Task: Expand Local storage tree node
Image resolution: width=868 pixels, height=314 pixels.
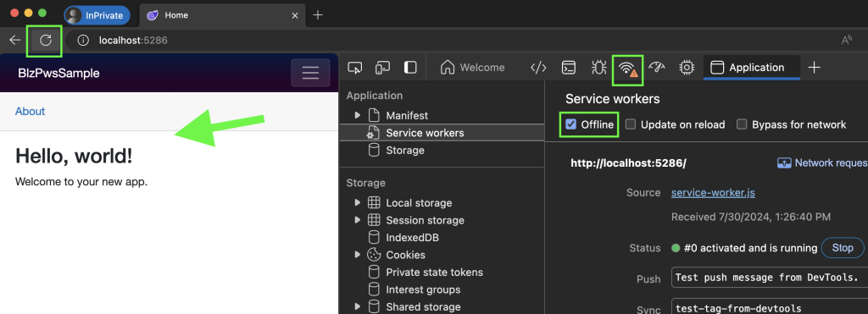Action: tap(358, 203)
